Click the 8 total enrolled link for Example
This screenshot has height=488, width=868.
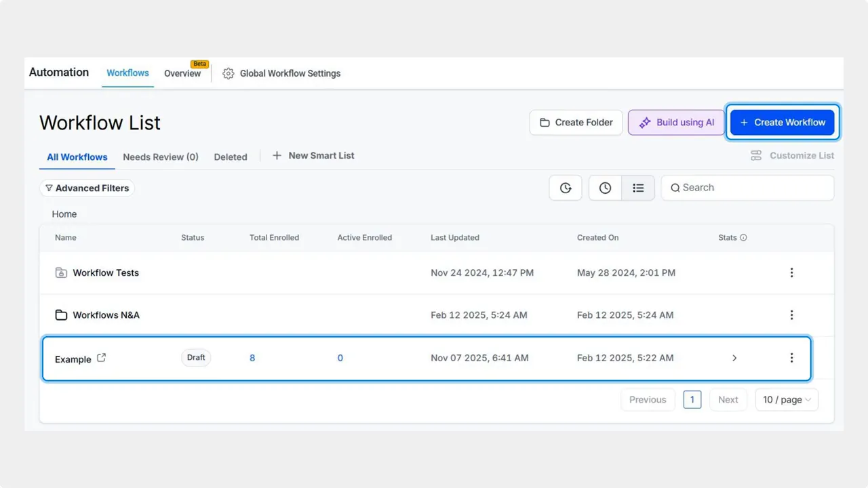click(x=252, y=358)
